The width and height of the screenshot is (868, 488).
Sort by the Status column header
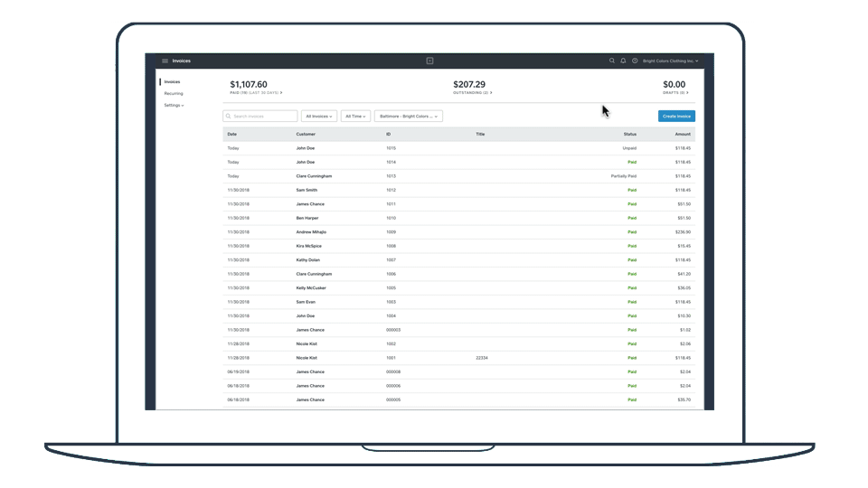click(630, 134)
